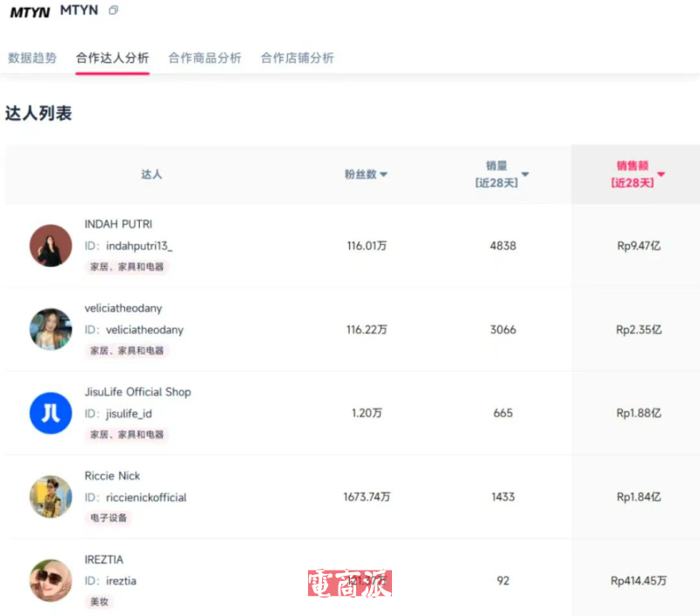This screenshot has height=616, width=700.
Task: Open veliciatheodany's profile avatar
Action: (51, 329)
